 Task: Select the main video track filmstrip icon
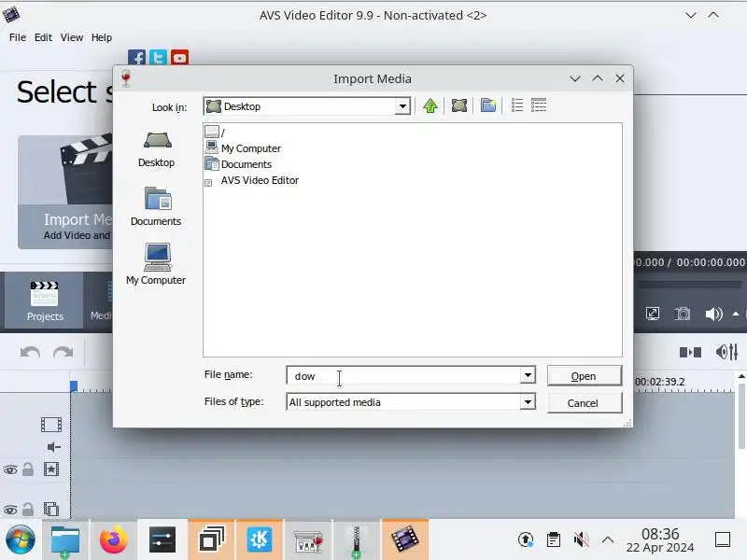(51, 425)
